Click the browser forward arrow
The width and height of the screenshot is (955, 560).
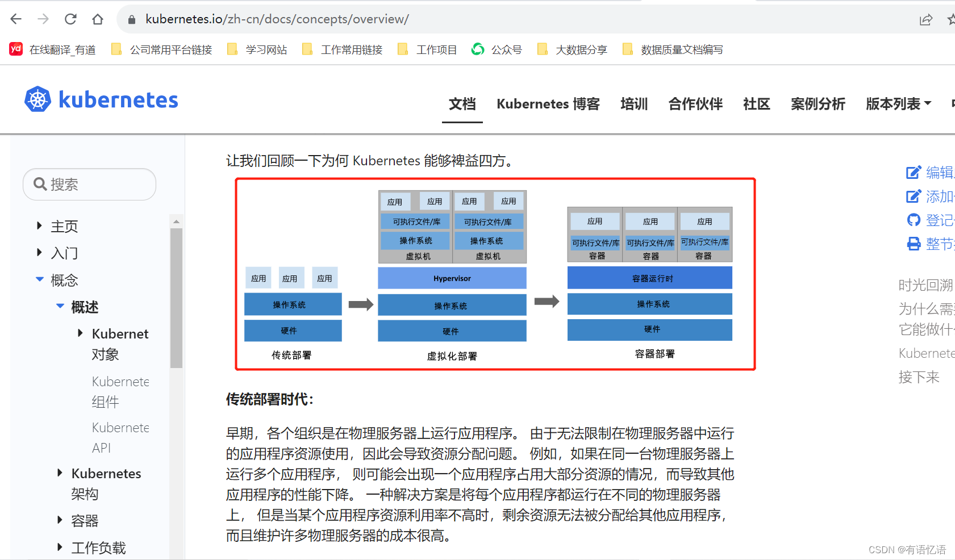tap(43, 19)
